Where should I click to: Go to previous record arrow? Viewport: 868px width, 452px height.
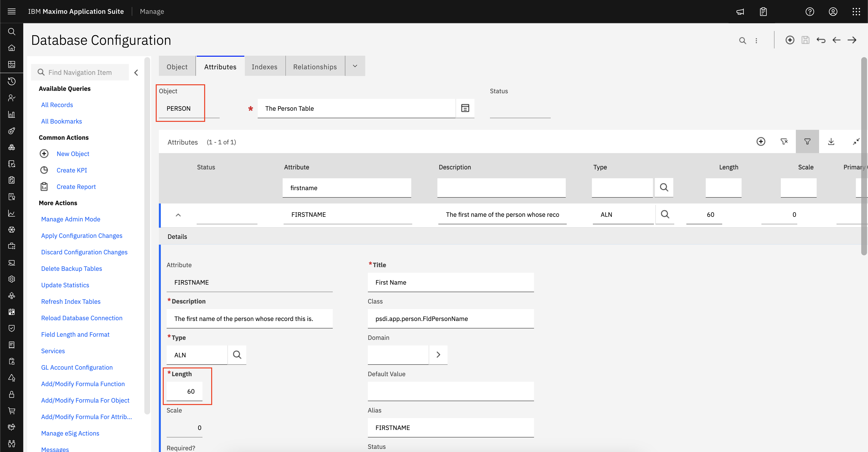[836, 40]
